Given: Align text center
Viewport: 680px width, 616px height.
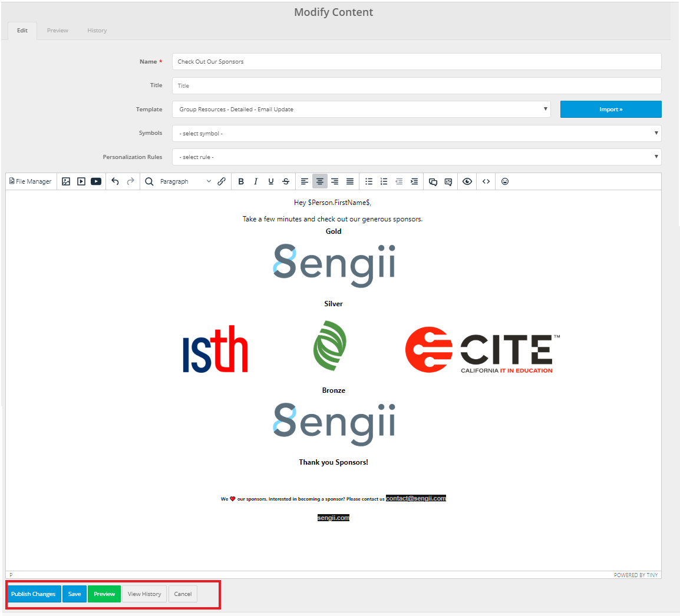Looking at the screenshot, I should (x=320, y=181).
